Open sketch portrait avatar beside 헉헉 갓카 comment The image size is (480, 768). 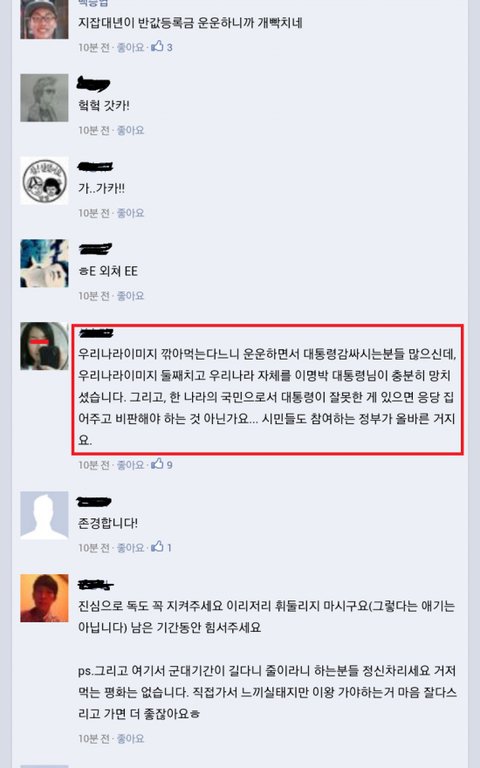(x=44, y=98)
